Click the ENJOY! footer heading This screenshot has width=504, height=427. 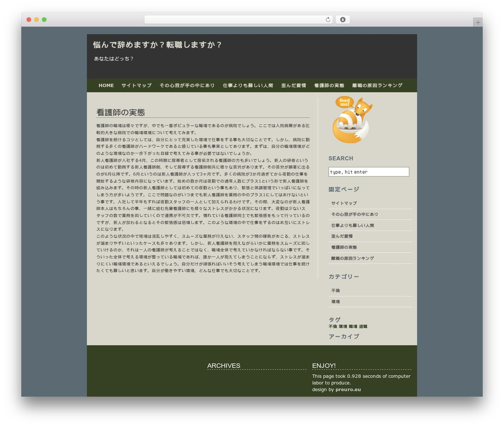point(324,366)
